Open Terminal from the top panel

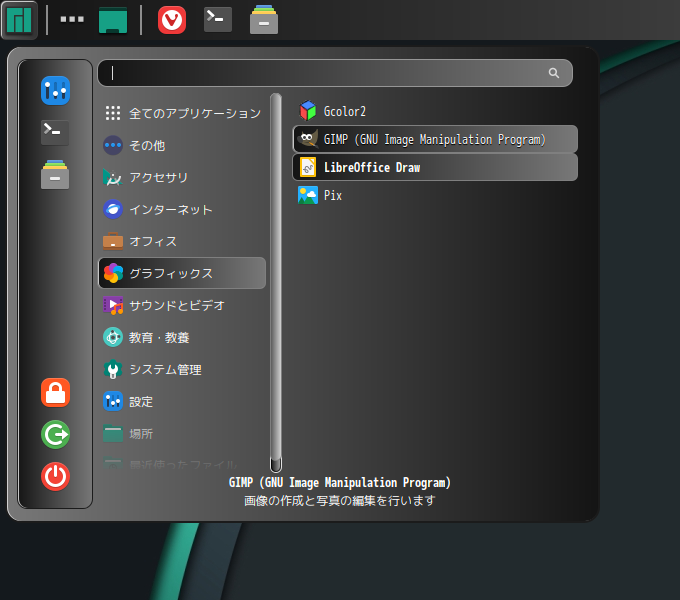coord(218,20)
